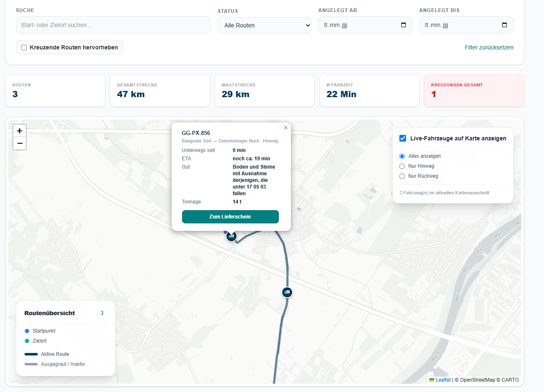Image resolution: width=544 pixels, height=392 pixels.
Task: Select the Nur Hinweg radio option
Action: [x=402, y=166]
